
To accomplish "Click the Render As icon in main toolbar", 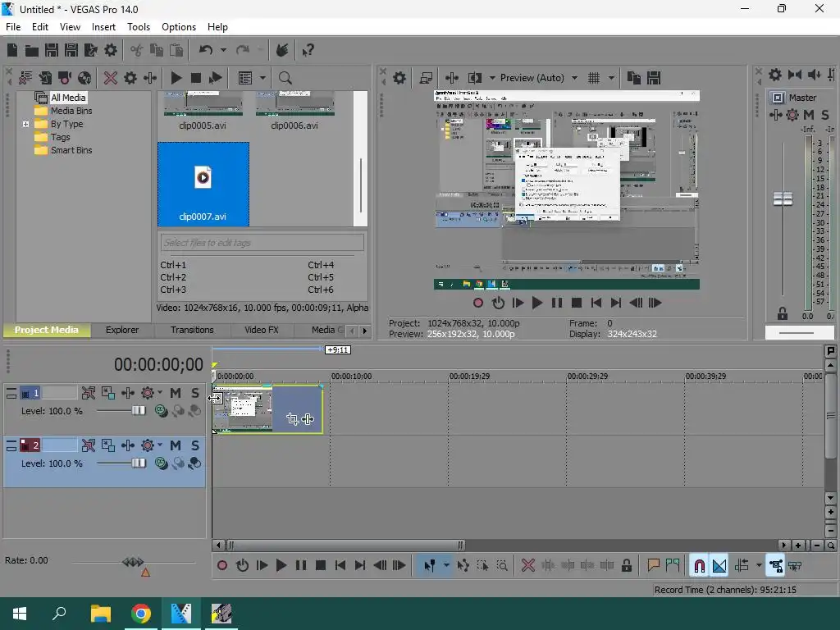I will point(90,50).
